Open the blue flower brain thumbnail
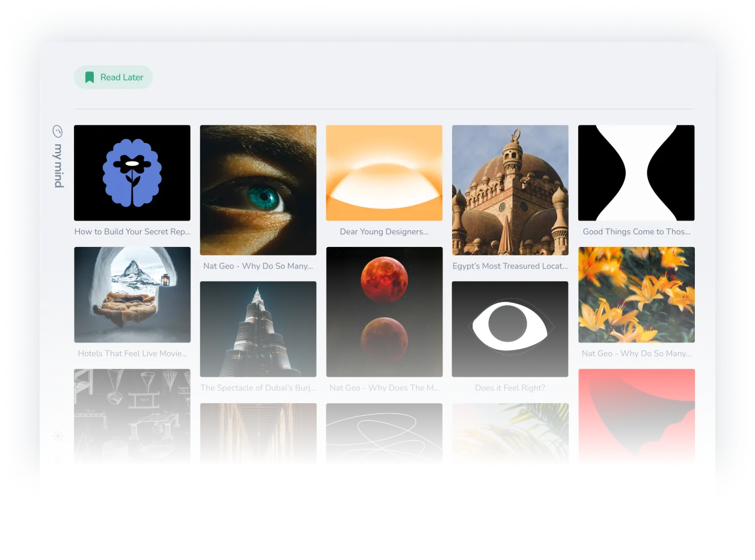Screen dimensions: 755x560 tap(132, 173)
